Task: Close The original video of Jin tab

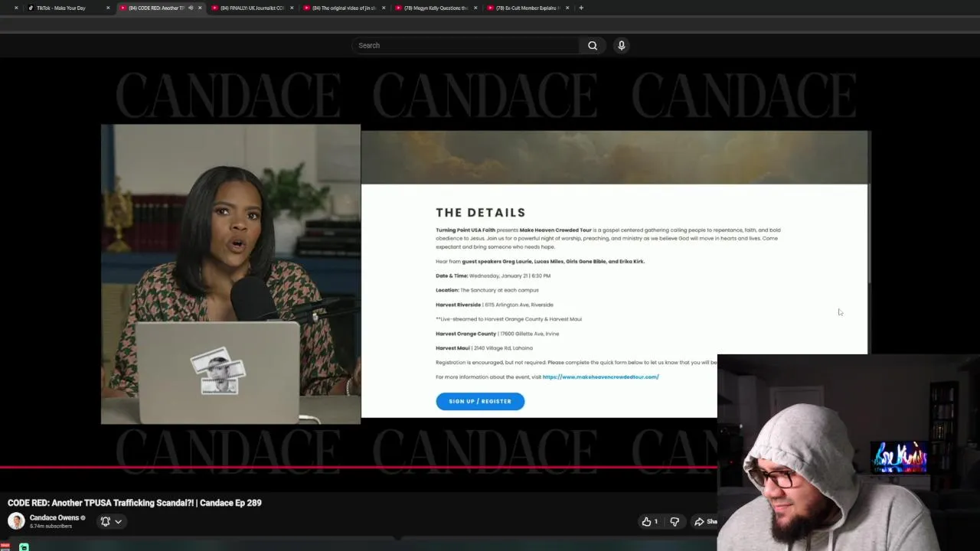Action: [384, 8]
